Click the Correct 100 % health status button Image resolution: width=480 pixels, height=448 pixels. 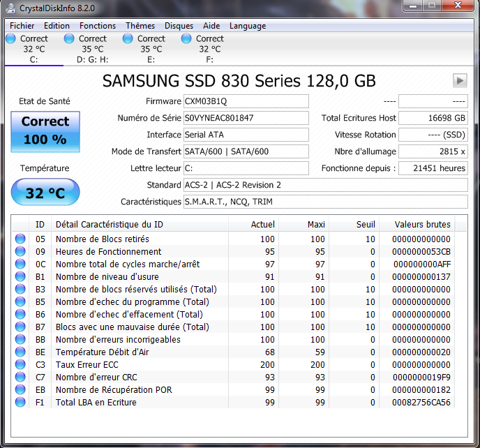[45, 132]
